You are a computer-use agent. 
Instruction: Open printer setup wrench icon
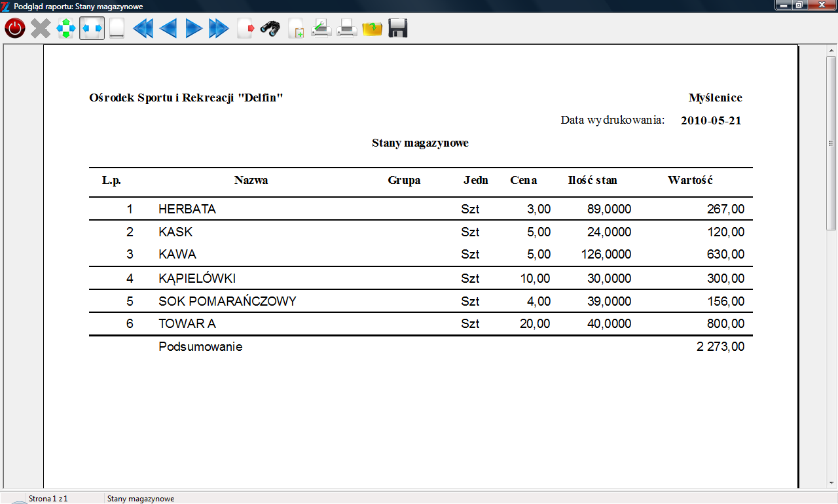(321, 28)
